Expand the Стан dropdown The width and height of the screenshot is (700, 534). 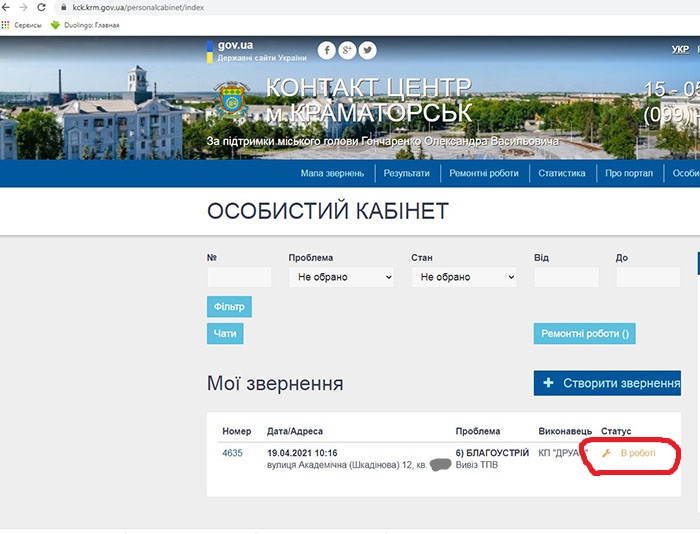463,277
